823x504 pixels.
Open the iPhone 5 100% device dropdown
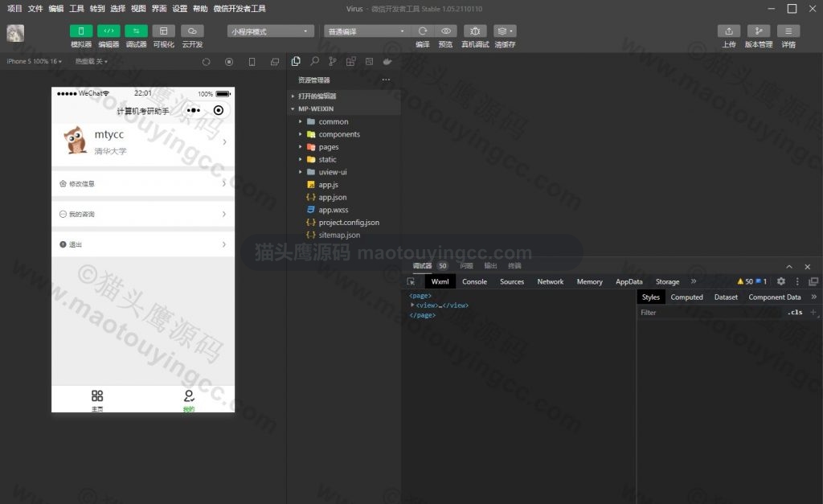pyautogui.click(x=34, y=61)
